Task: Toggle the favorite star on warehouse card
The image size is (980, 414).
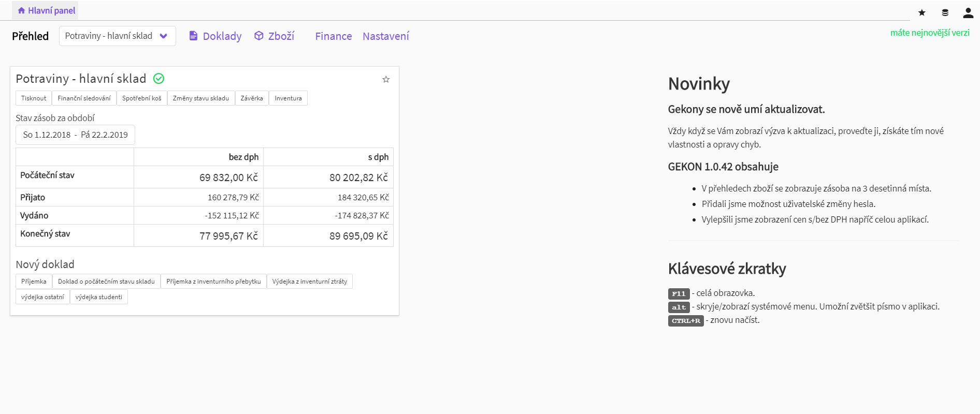Action: click(386, 79)
